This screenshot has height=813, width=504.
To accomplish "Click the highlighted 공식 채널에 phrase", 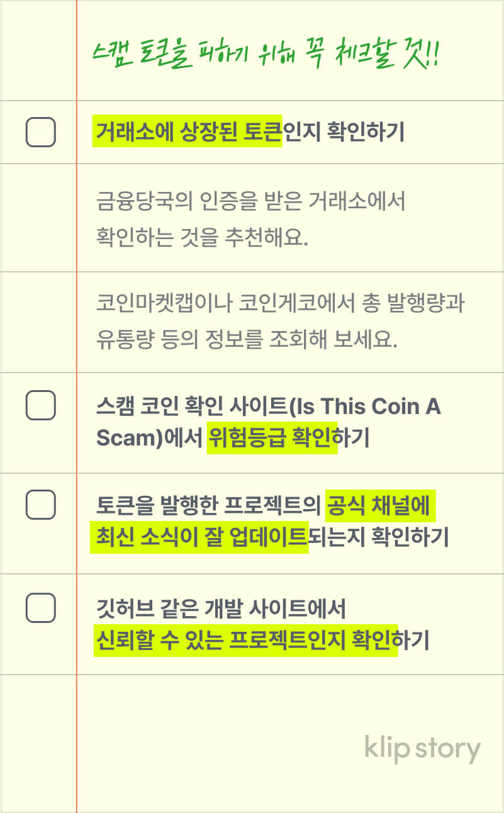I will 381,505.
